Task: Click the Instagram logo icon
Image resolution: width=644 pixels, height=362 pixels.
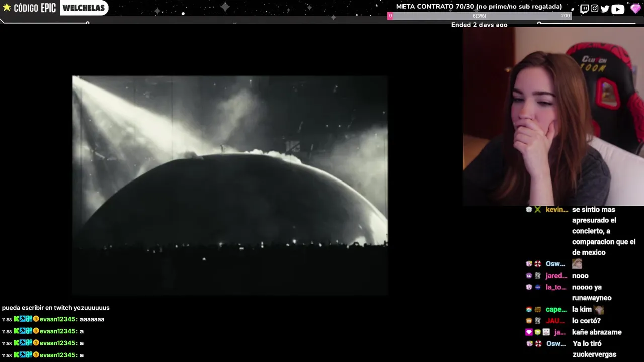Action: pyautogui.click(x=594, y=9)
